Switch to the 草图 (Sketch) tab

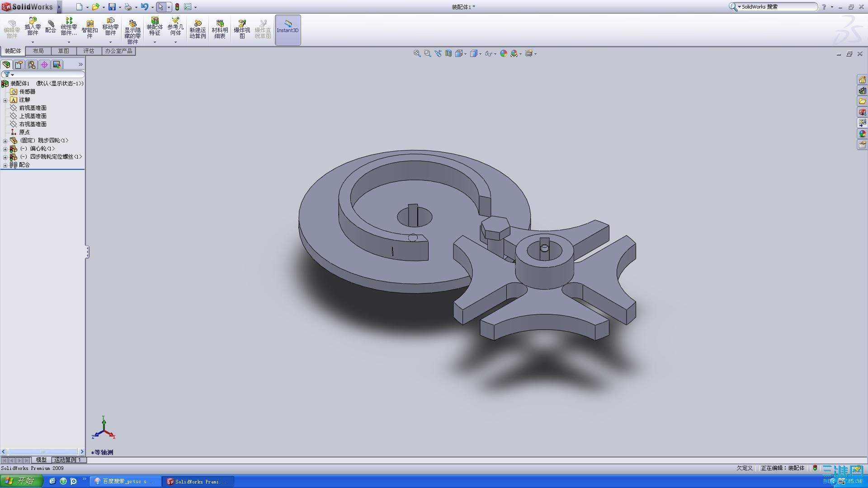tap(63, 51)
